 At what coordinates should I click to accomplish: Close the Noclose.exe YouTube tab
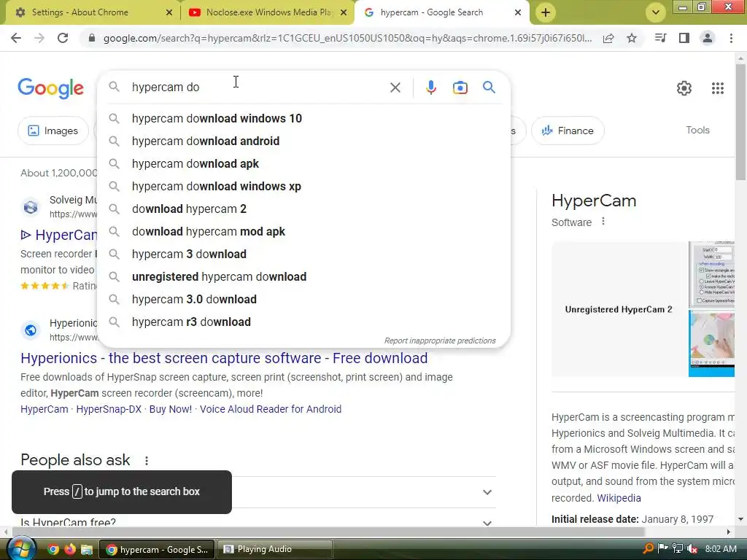pos(343,12)
